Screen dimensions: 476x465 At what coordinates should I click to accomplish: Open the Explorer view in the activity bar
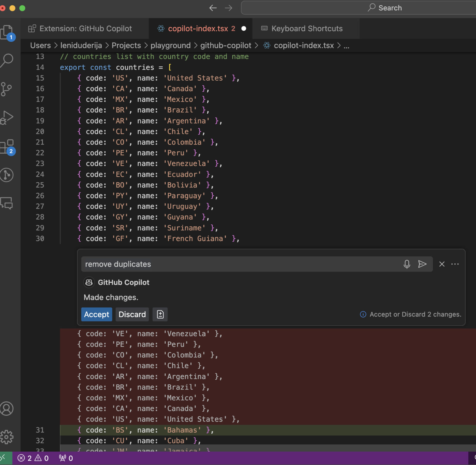[7, 31]
